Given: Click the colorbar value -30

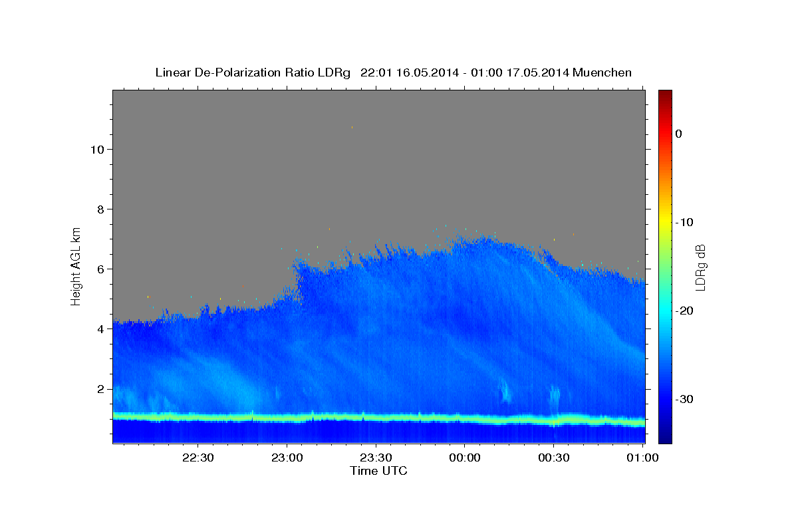Looking at the screenshot, I should [685, 399].
